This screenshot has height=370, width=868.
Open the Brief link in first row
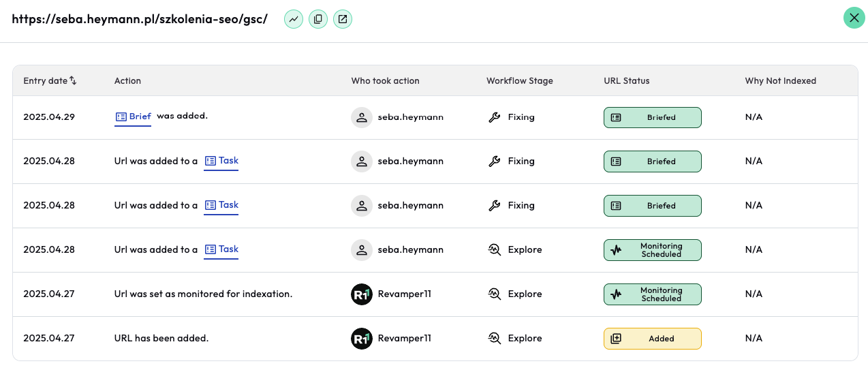click(x=134, y=117)
